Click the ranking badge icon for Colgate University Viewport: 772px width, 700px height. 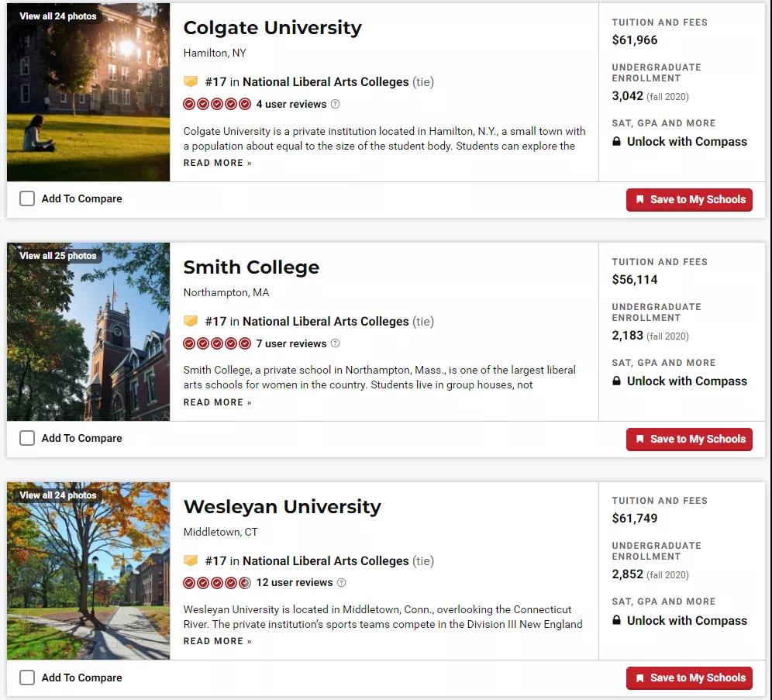point(191,81)
